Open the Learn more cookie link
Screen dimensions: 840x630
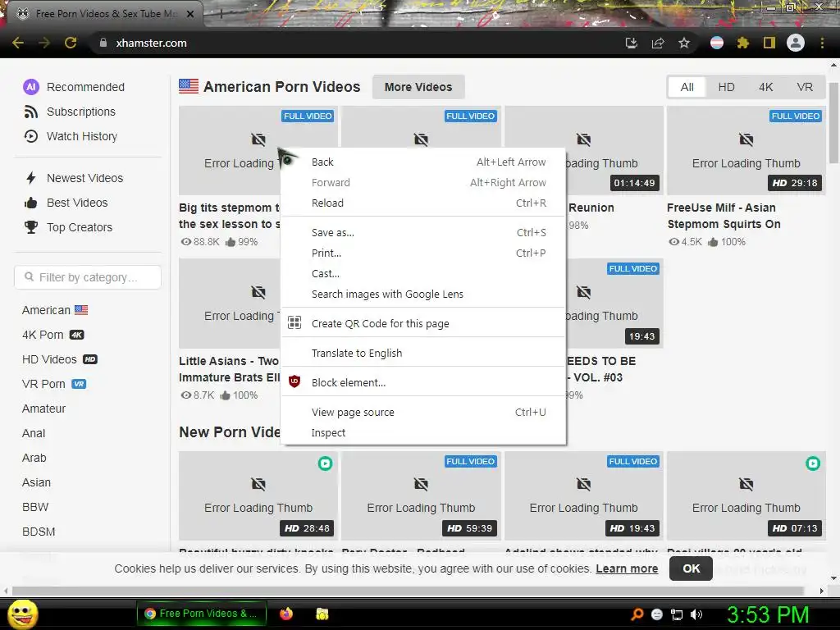627,568
